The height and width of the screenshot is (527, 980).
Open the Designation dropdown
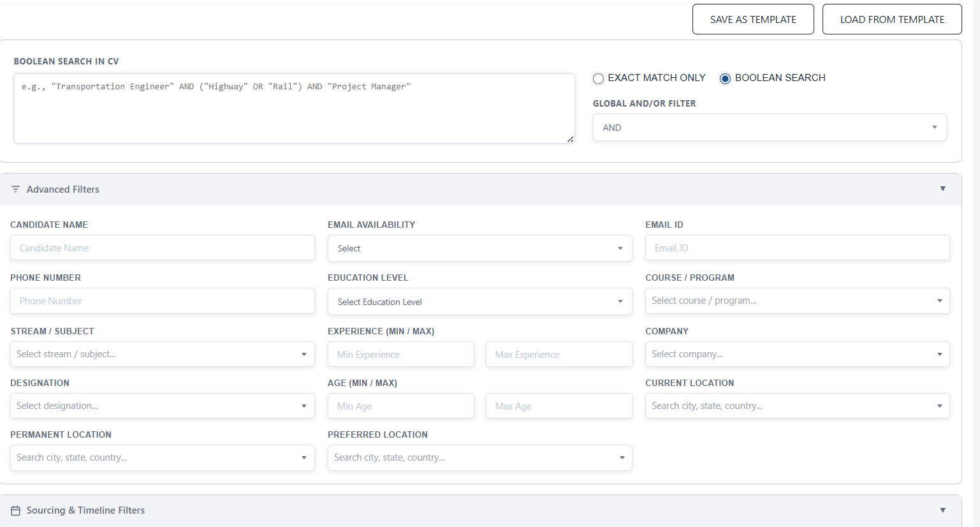162,406
